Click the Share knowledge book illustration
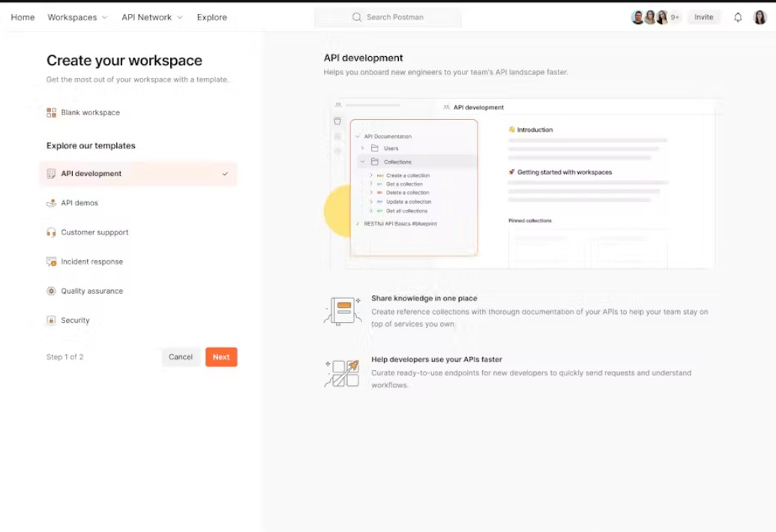 (x=343, y=310)
